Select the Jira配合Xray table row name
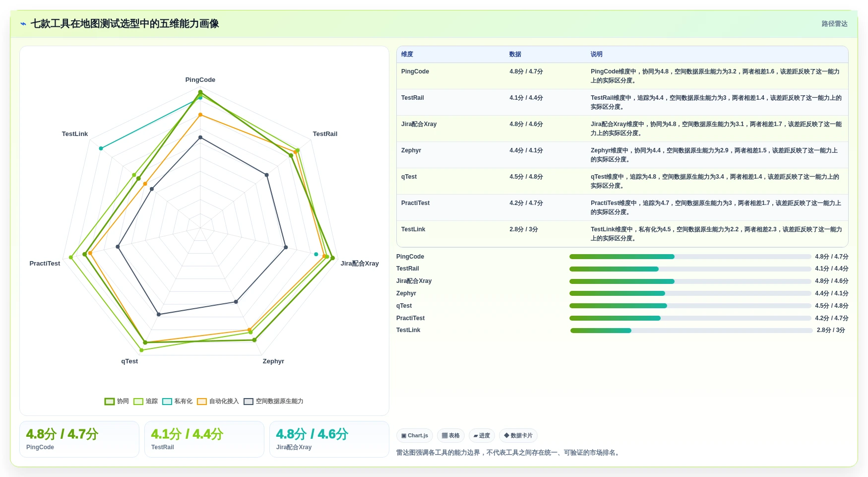The height and width of the screenshot is (477, 868). pyautogui.click(x=419, y=124)
